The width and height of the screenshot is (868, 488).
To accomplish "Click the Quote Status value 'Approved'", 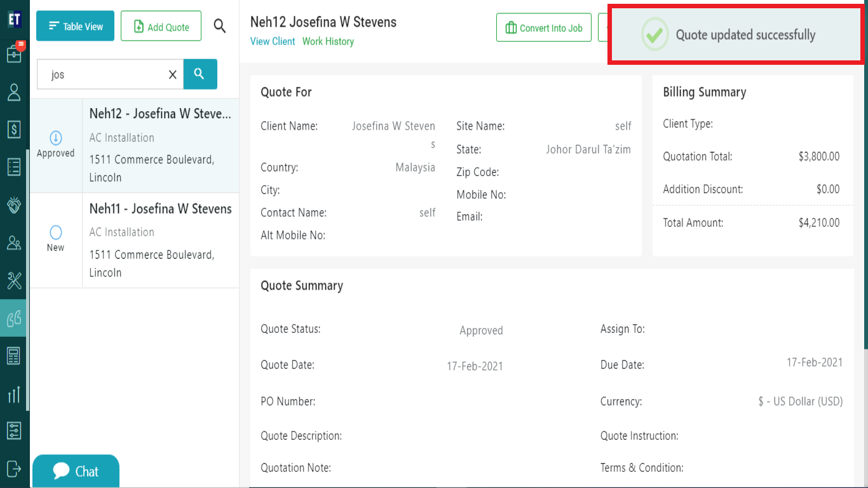I will point(481,330).
